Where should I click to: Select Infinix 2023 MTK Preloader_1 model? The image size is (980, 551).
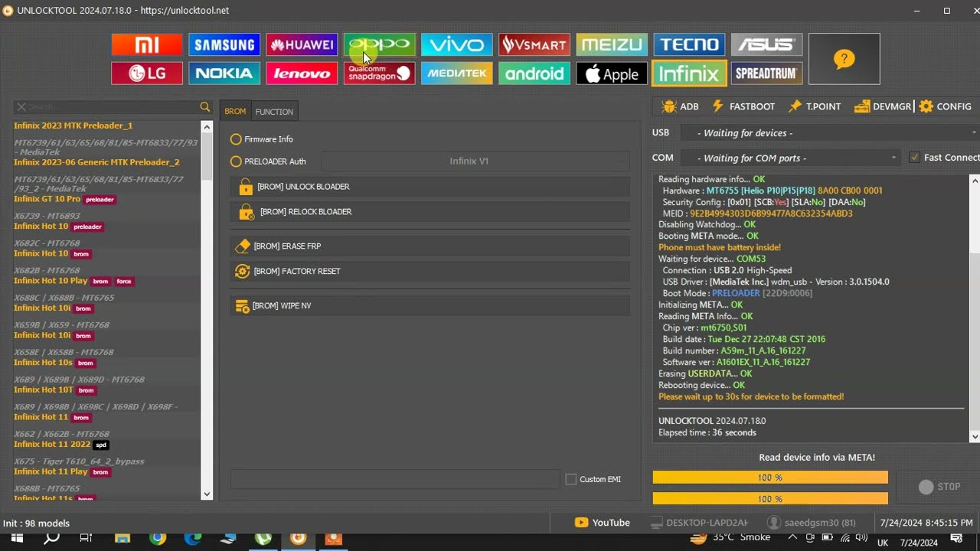(73, 126)
